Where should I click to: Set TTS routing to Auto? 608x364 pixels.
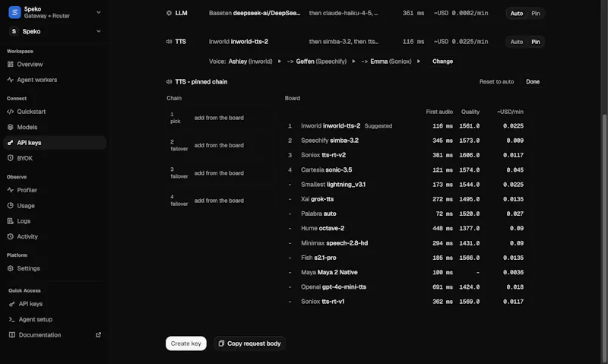tap(517, 42)
